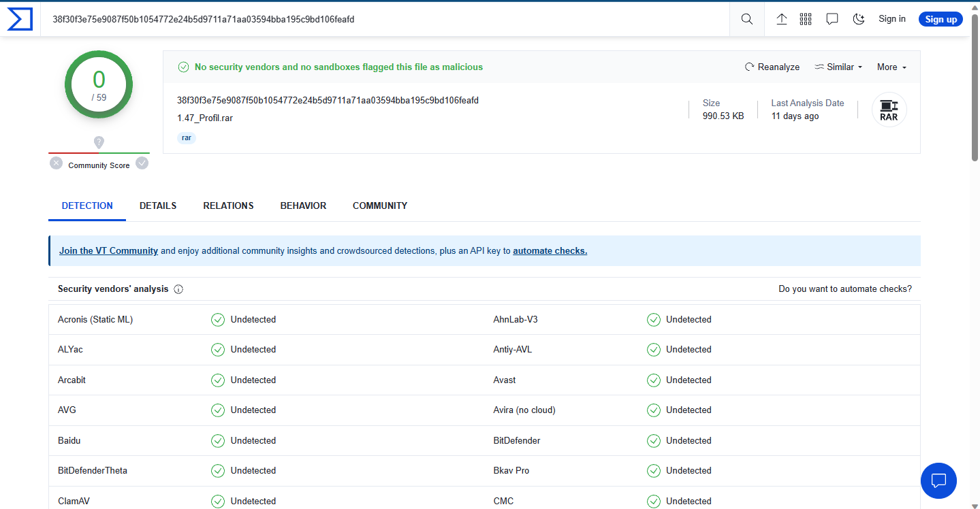This screenshot has height=509, width=980.
Task: Click the RAR file type icon
Action: pyautogui.click(x=889, y=110)
